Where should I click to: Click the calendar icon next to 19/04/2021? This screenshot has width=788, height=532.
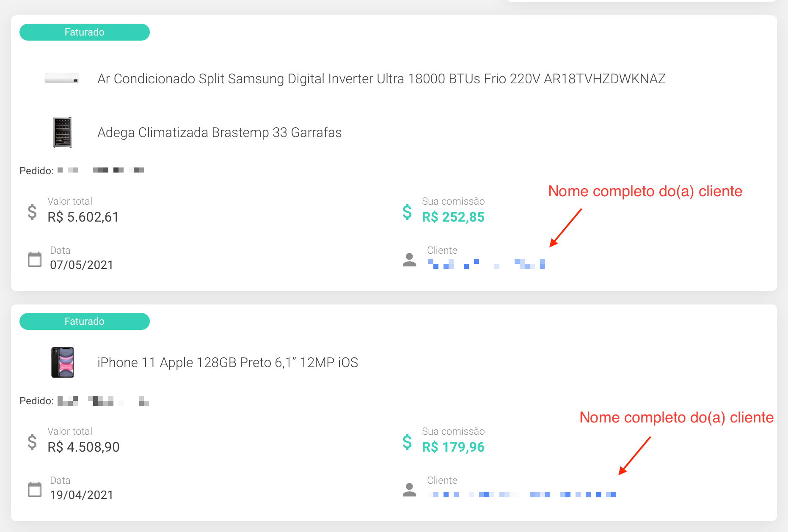click(35, 489)
